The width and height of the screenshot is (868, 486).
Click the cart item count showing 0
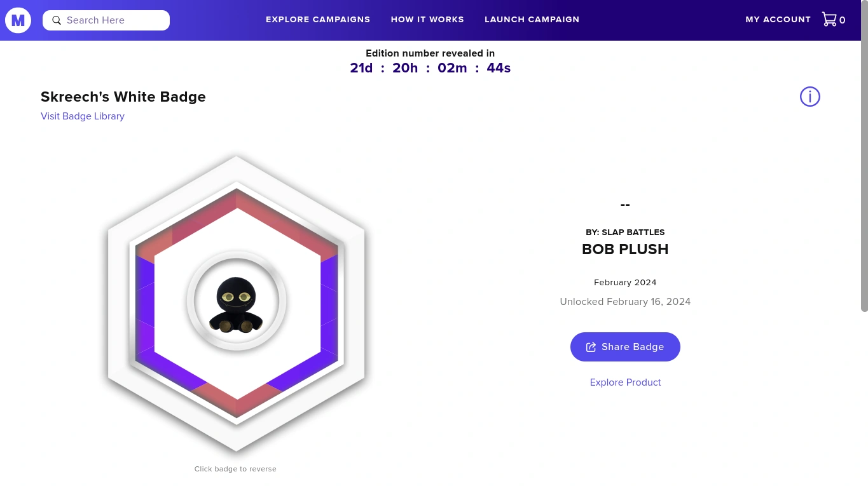click(x=842, y=20)
